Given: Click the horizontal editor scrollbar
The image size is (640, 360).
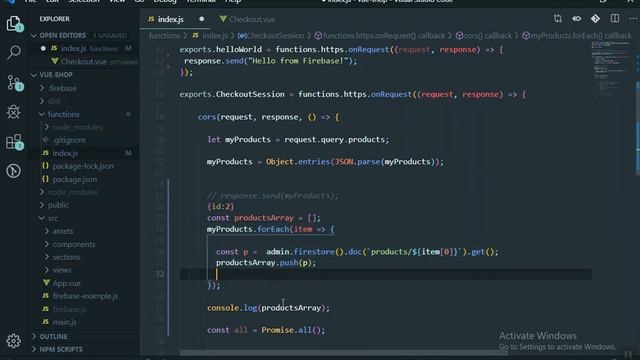Looking at the screenshot, I should coord(343,353).
